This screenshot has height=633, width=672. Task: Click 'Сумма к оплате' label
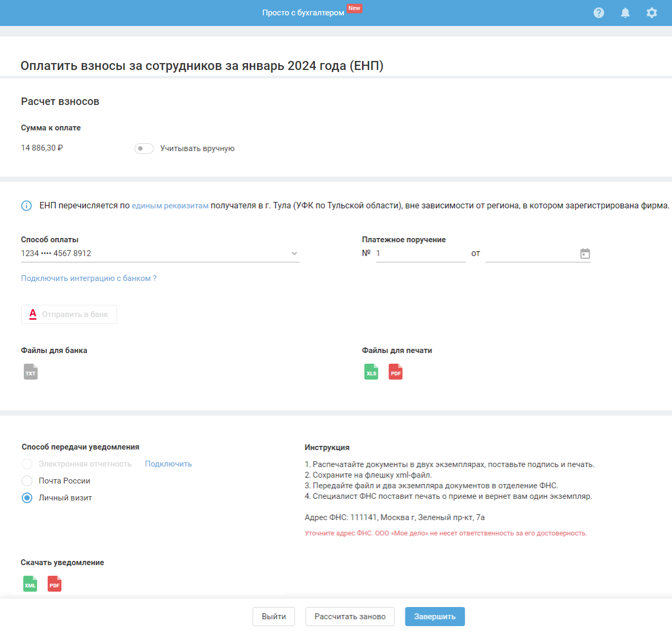[x=51, y=128]
